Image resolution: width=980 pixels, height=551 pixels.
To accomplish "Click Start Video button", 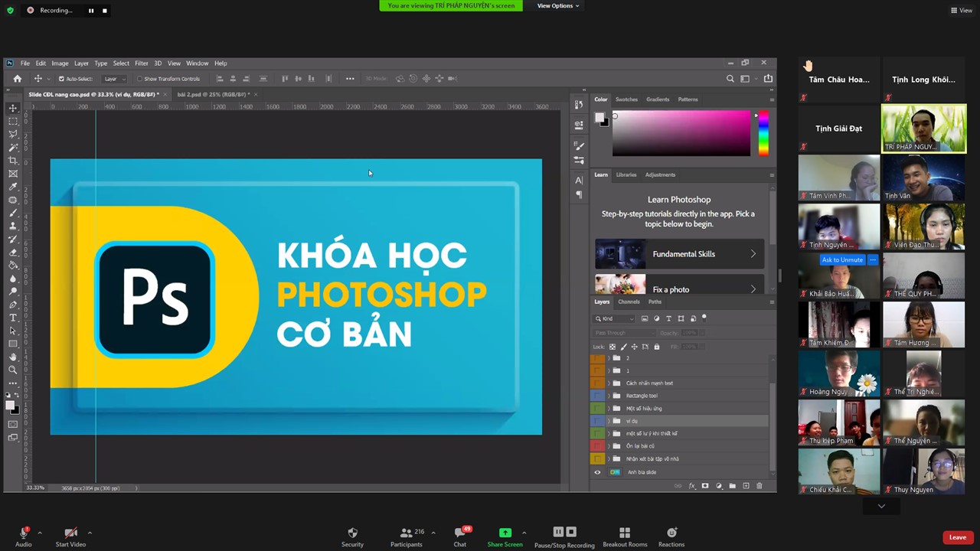I will click(70, 536).
